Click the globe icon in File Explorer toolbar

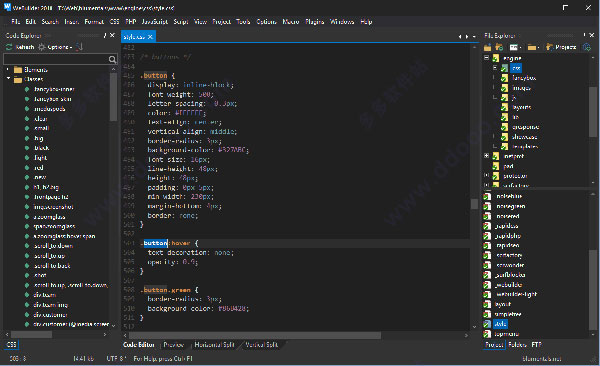click(587, 47)
